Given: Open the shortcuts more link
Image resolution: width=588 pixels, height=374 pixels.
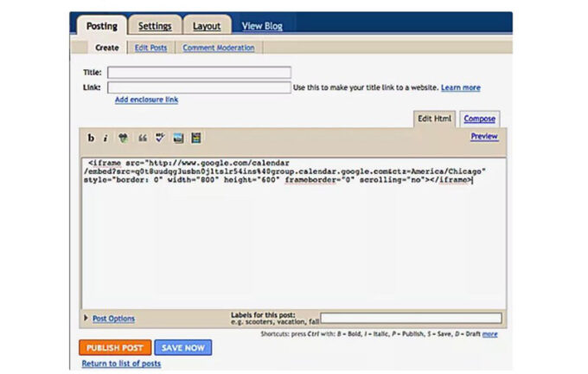Looking at the screenshot, I should [489, 334].
